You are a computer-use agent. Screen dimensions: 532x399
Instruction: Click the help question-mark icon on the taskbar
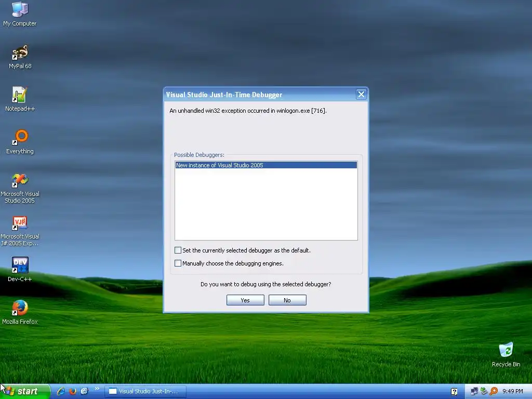pos(454,392)
